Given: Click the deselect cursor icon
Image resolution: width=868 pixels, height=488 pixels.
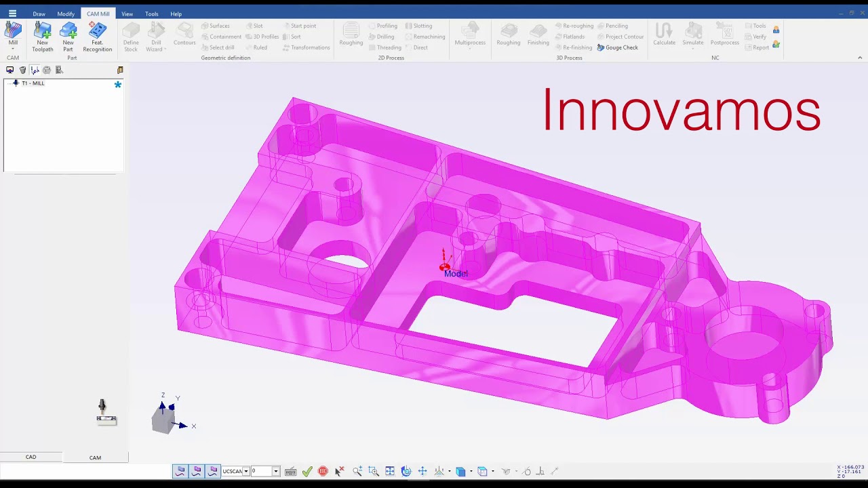Looking at the screenshot, I should [340, 471].
